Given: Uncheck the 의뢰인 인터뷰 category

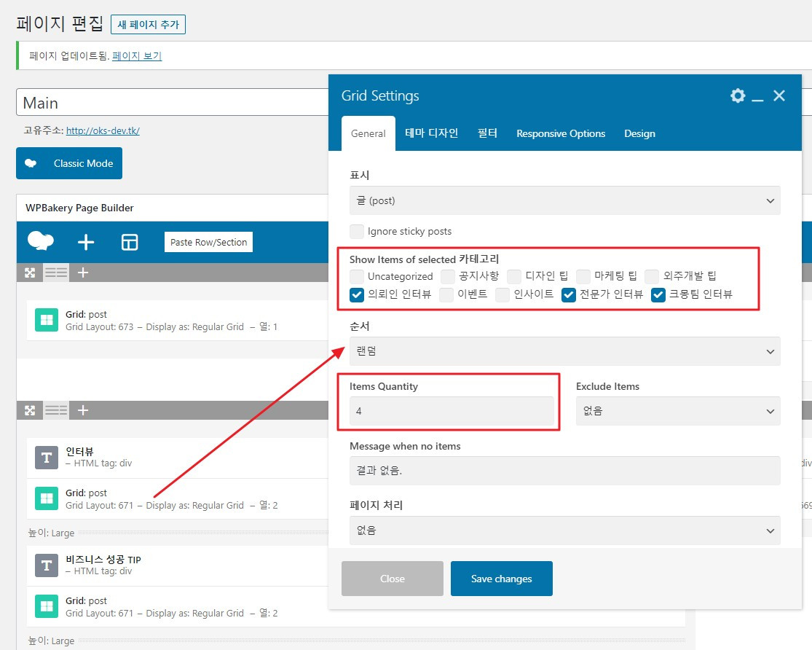Looking at the screenshot, I should [357, 295].
